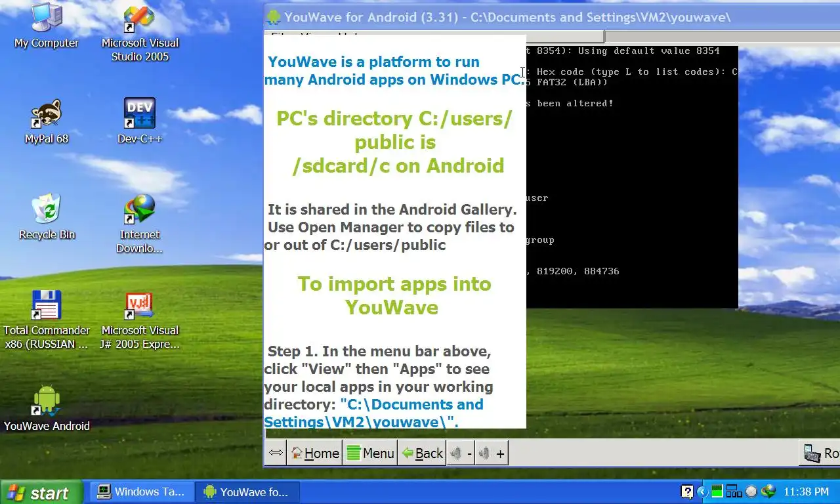
Task: Launch MyPal 68 browser shortcut
Action: tap(46, 122)
